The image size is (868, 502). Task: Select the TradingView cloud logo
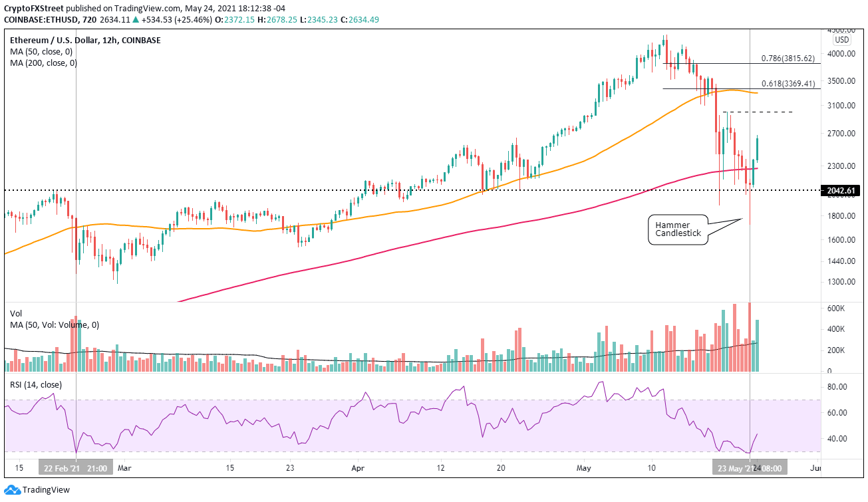(x=11, y=490)
